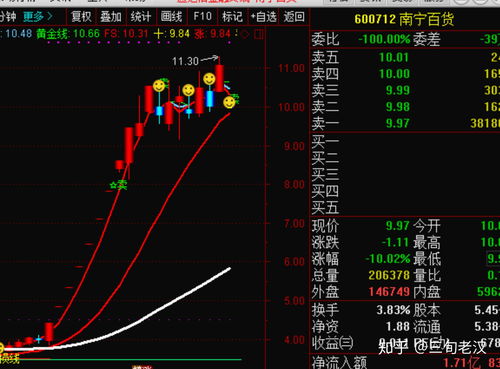Open the 统计 statistics tool

(x=141, y=16)
